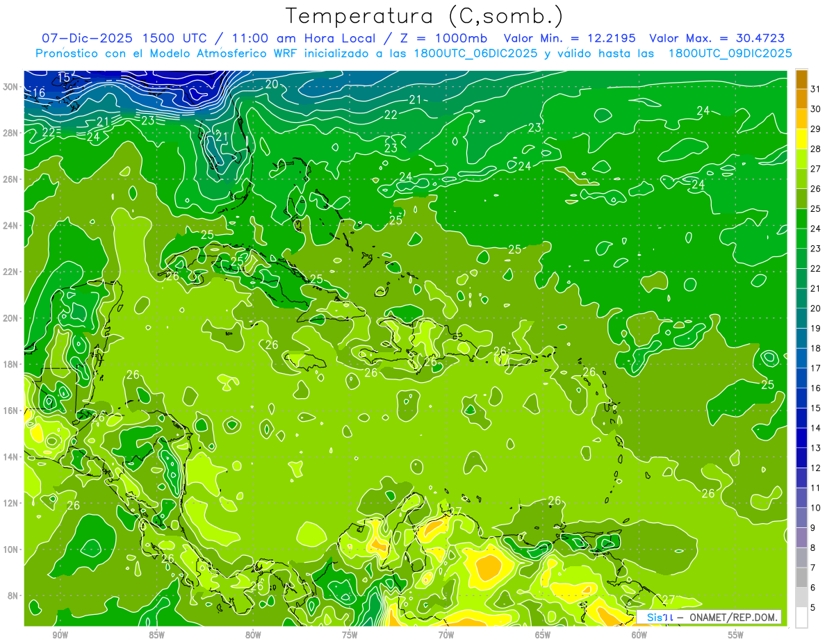Viewport: 834px width, 644px height.
Task: Click the '75W' longitude axis label
Action: tap(350, 636)
